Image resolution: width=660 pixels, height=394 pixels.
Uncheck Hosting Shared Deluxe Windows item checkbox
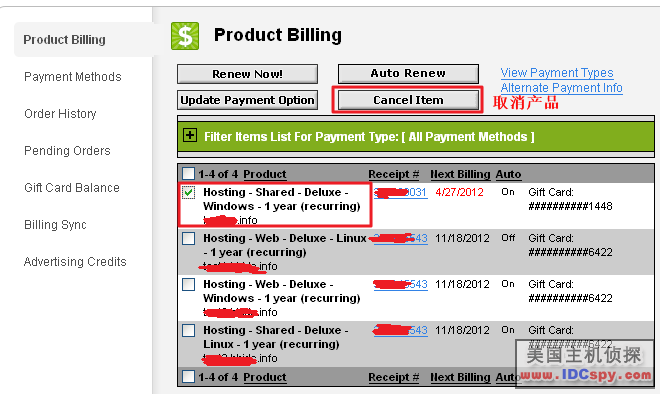(188, 192)
